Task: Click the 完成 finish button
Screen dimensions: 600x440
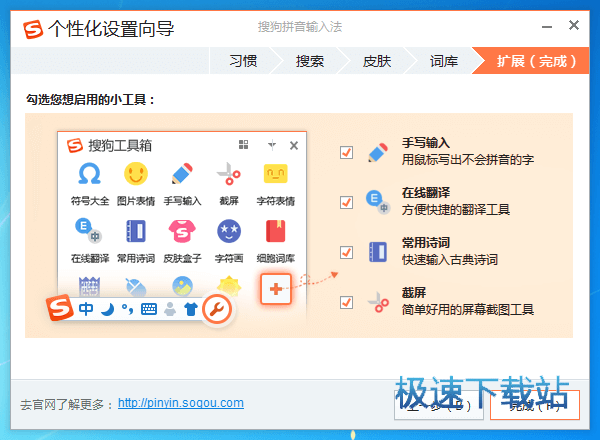Action: pyautogui.click(x=535, y=405)
